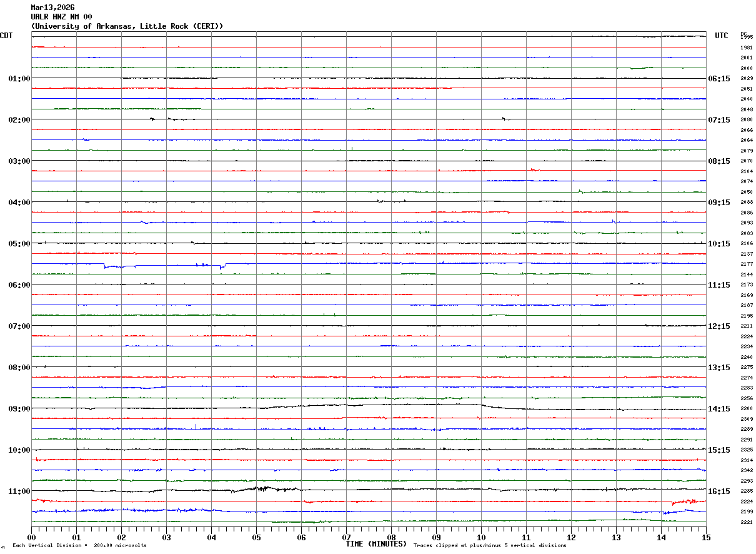Click the DC offset value 2240
Screen dimensions: 756x554
[x=747, y=357]
